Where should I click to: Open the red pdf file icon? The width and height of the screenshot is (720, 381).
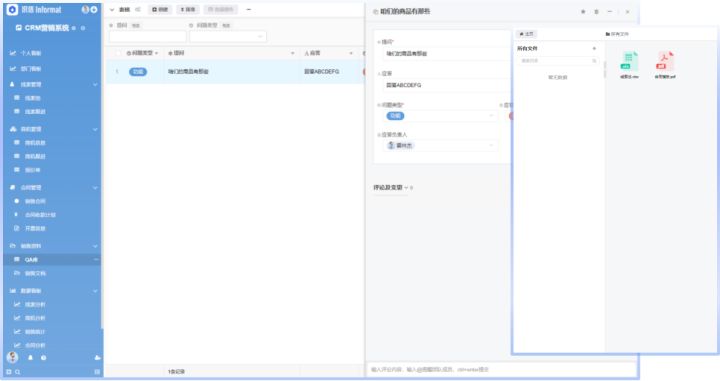[x=665, y=62]
